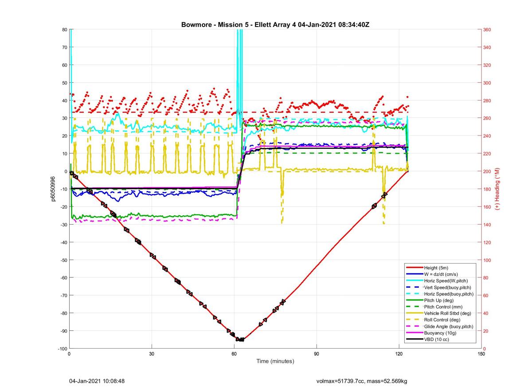Click the '-100' tick on the left axis

click(x=62, y=349)
